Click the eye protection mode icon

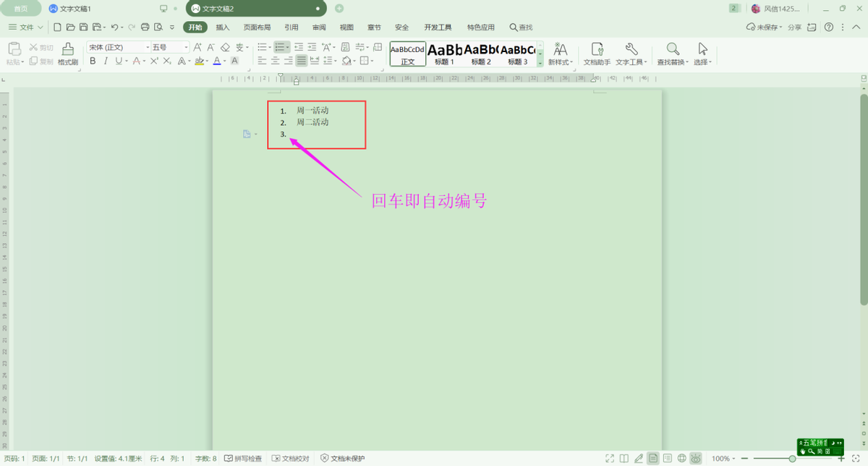(x=695, y=459)
